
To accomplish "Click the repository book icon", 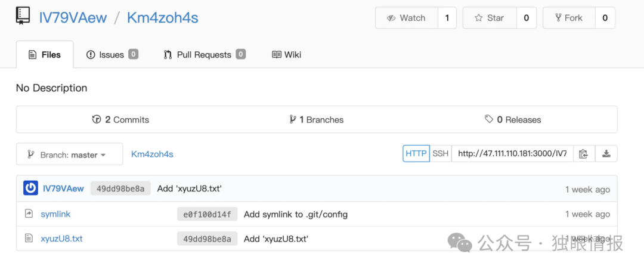I will 23,17.
